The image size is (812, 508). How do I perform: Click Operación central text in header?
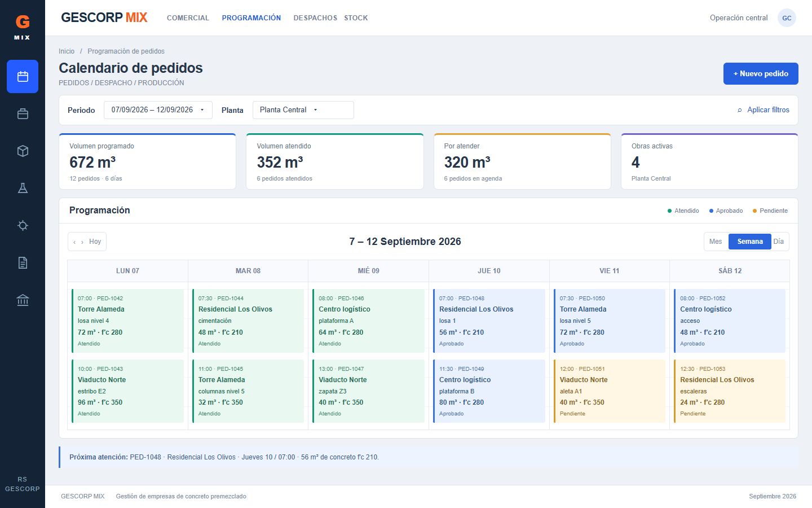click(739, 18)
